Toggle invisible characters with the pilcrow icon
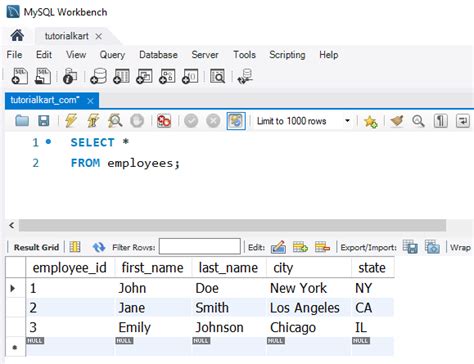This screenshot has width=474, height=364. pos(441,121)
